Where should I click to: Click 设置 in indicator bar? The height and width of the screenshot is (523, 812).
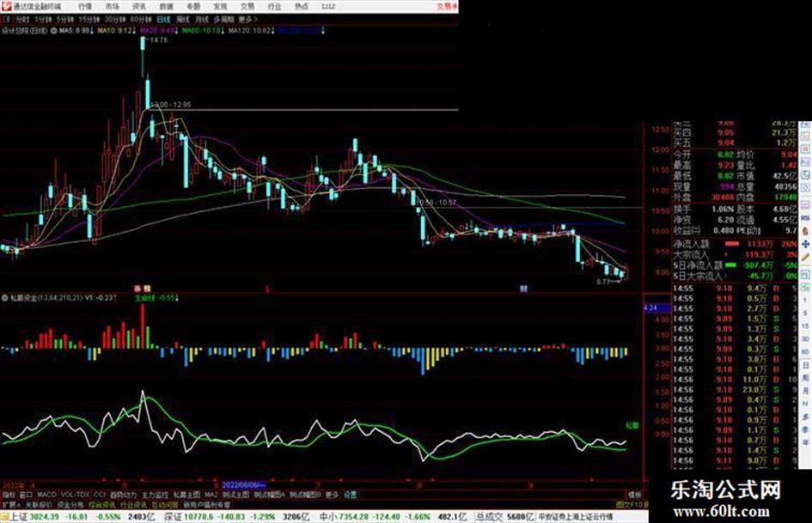tap(351, 495)
